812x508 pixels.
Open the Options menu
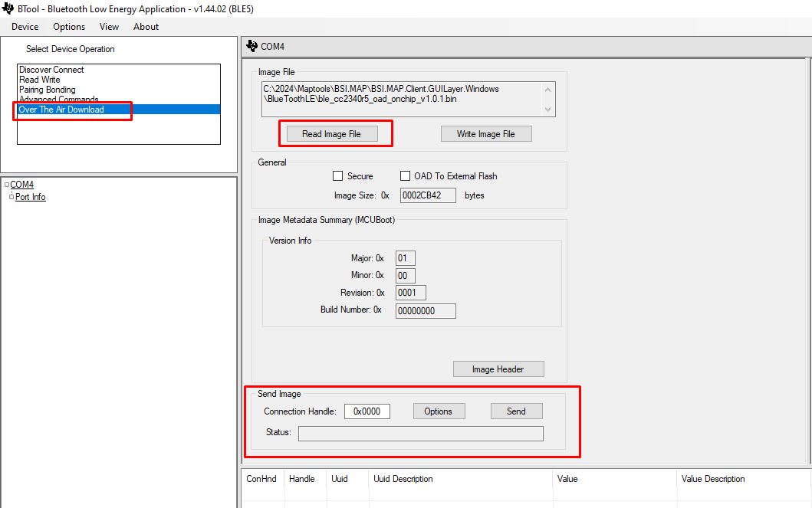point(69,27)
